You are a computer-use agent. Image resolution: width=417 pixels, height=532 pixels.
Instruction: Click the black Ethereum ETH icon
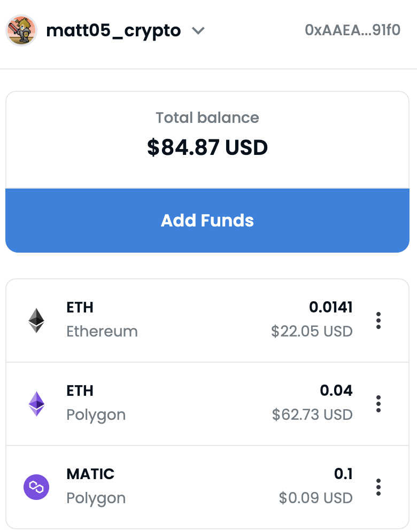(x=36, y=320)
